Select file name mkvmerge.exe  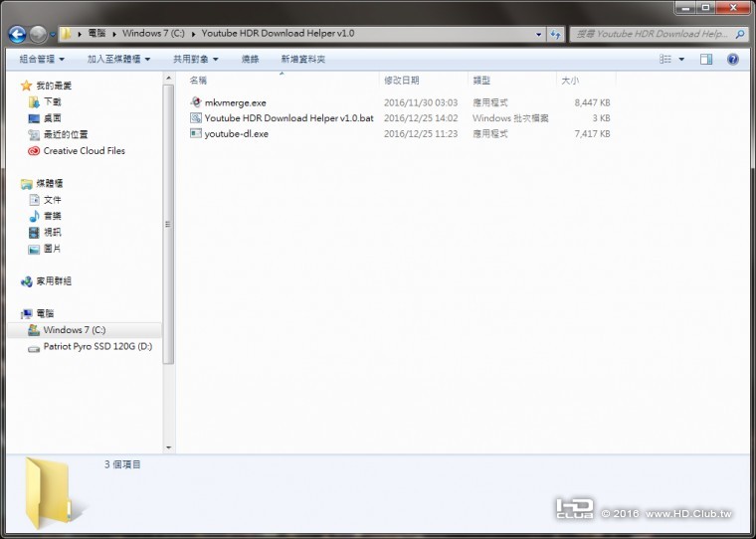[236, 102]
